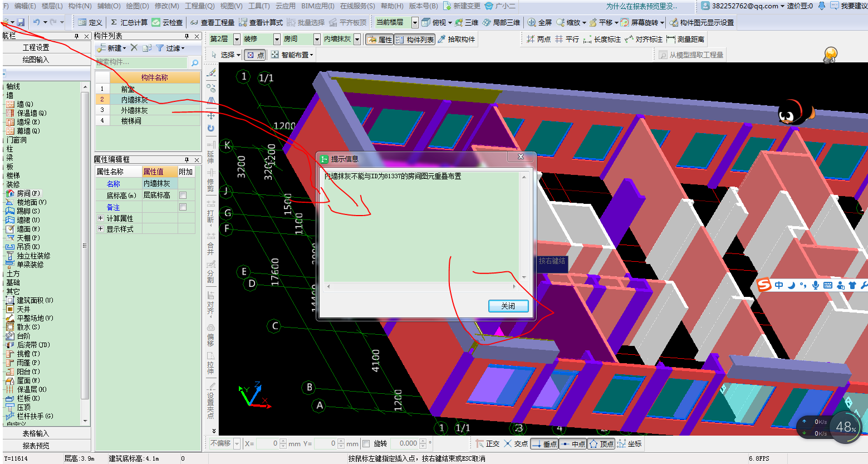The image size is (868, 464).
Task: Switch to 三维 3D view
Action: (x=467, y=22)
